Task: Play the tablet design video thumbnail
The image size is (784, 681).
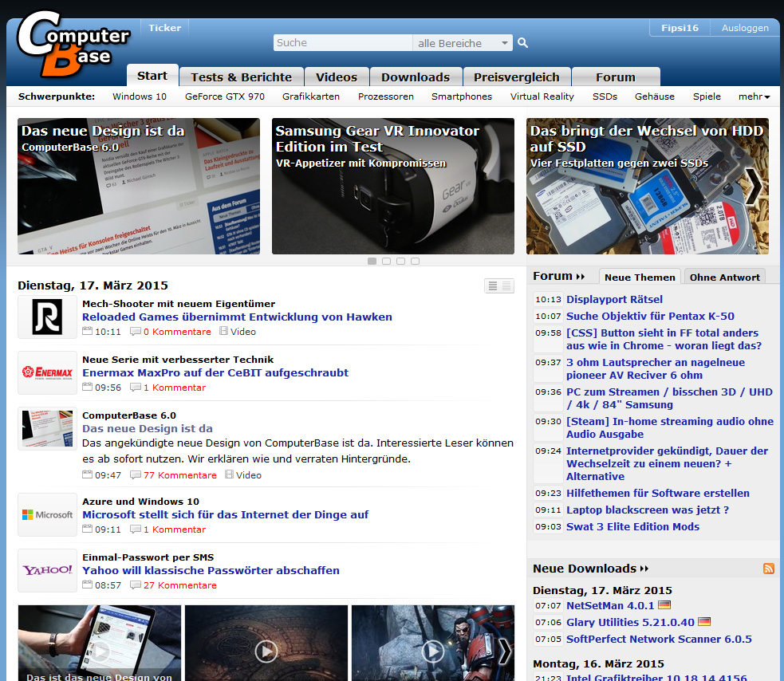Action: click(100, 651)
